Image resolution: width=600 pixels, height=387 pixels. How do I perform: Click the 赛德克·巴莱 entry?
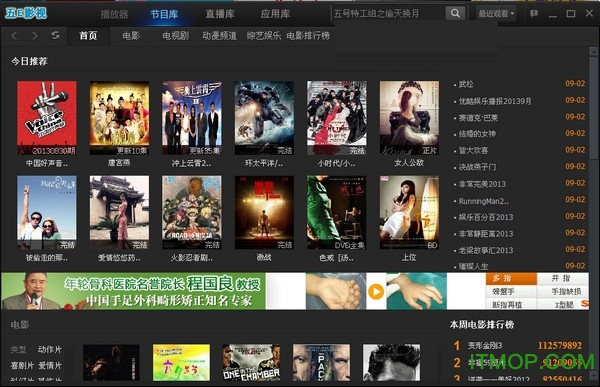tap(478, 118)
